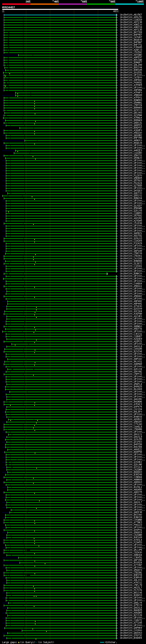Select hit label UniRef100_Q7S630
This screenshot has width=146, height=644.
pos(131,306)
